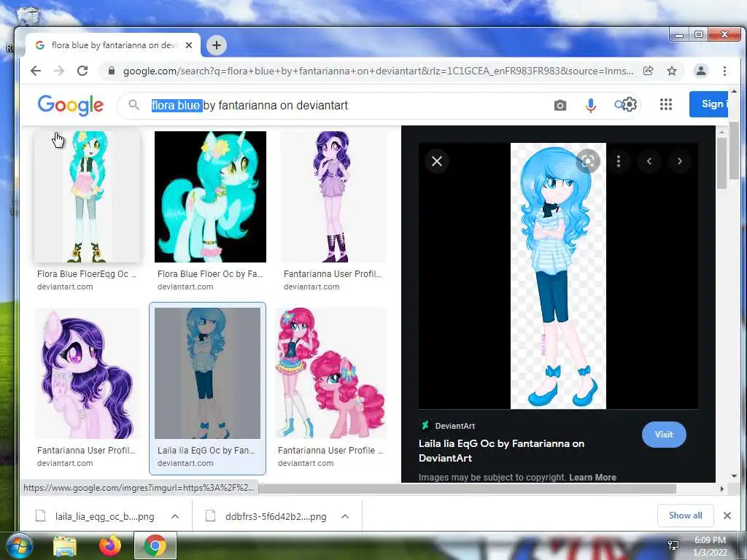Open Chrome's three-dot menu

724,71
